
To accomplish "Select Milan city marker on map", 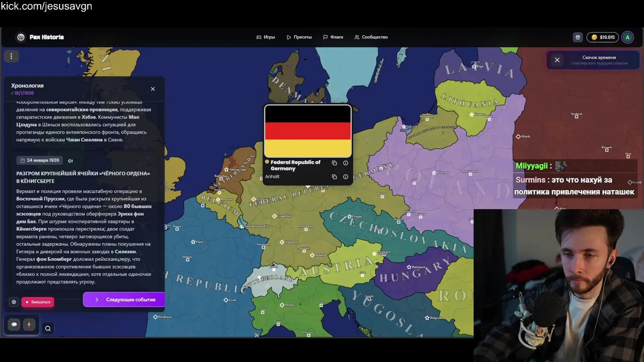I will (282, 305).
